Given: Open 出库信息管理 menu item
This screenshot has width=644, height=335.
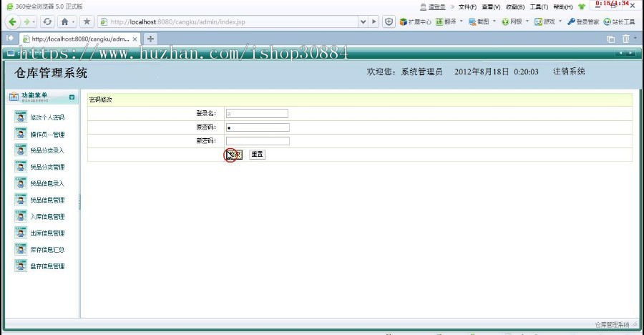Looking at the screenshot, I should tap(47, 233).
